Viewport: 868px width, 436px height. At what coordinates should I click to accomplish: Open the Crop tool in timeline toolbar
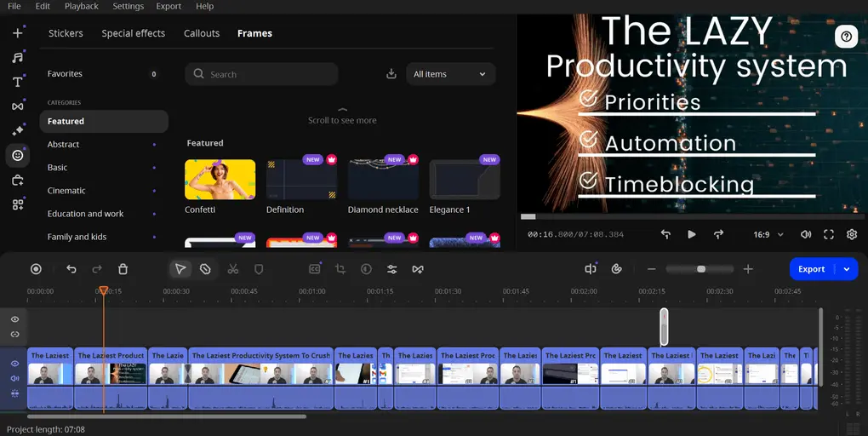click(x=340, y=269)
